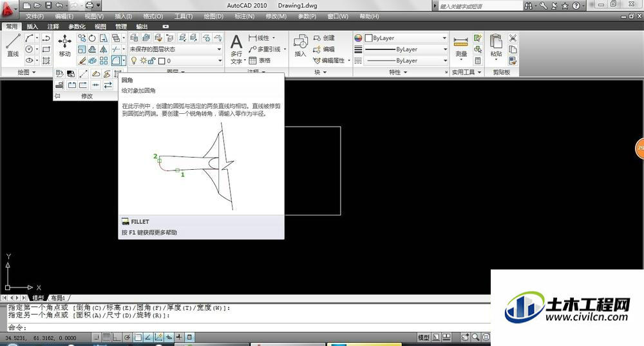Toggle Snap mode in status bar
This screenshot has width=644, height=346.
pos(96,338)
